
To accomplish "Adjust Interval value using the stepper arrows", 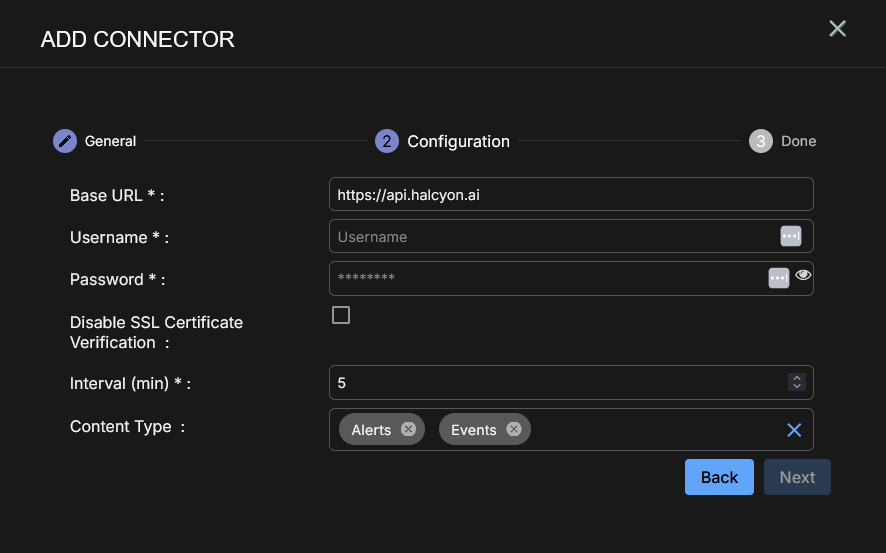I will (796, 382).
